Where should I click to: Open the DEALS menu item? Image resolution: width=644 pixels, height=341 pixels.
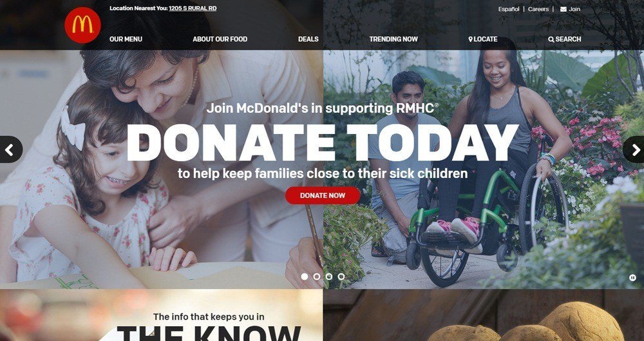point(308,39)
